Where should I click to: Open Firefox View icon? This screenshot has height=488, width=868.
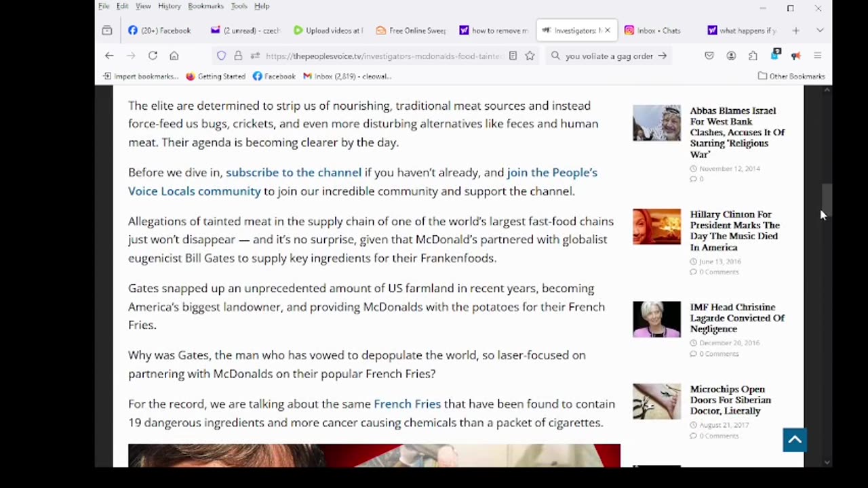point(107,30)
